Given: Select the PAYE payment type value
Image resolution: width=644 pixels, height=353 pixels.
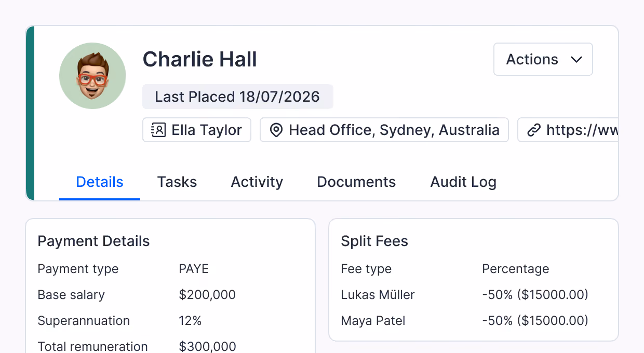Looking at the screenshot, I should point(194,269).
